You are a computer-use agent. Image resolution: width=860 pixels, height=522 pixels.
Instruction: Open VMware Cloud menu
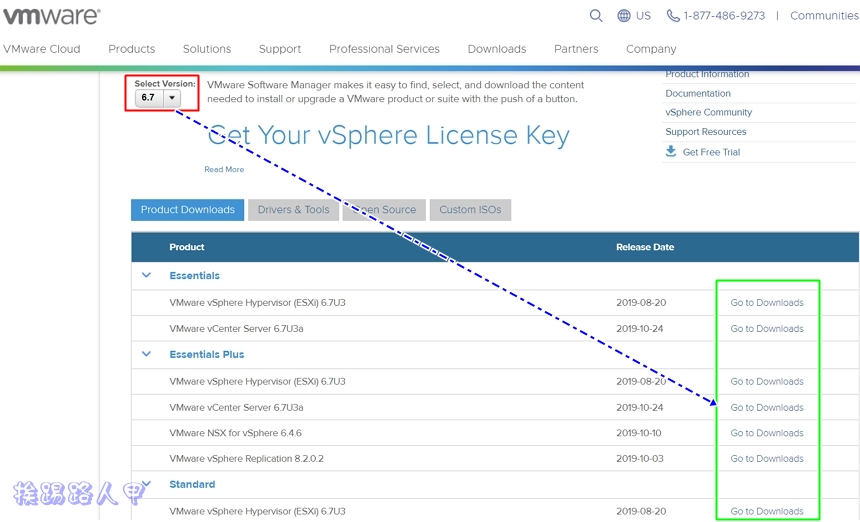42,49
